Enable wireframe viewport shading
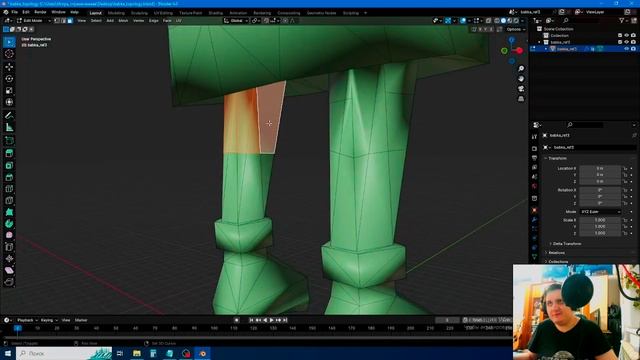The height and width of the screenshot is (360, 640). [x=497, y=20]
